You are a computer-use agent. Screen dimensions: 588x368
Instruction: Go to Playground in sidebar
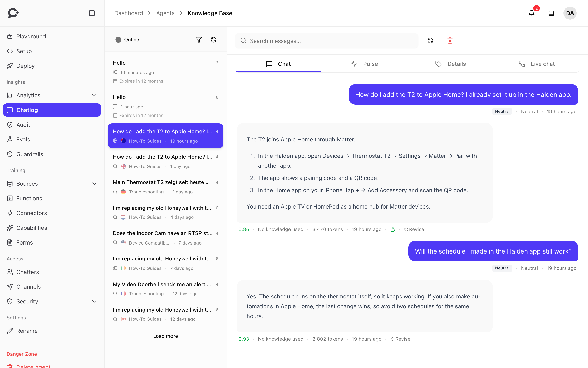(52, 37)
